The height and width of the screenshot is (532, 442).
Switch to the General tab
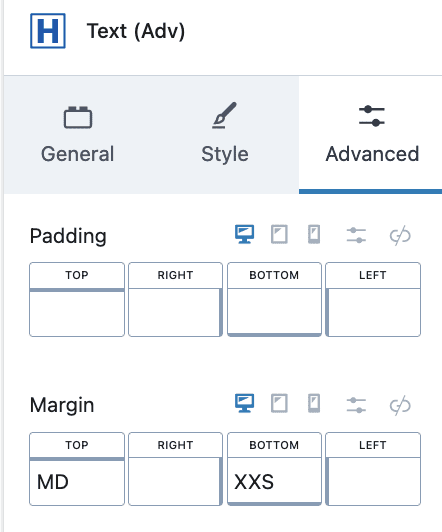pyautogui.click(x=78, y=135)
